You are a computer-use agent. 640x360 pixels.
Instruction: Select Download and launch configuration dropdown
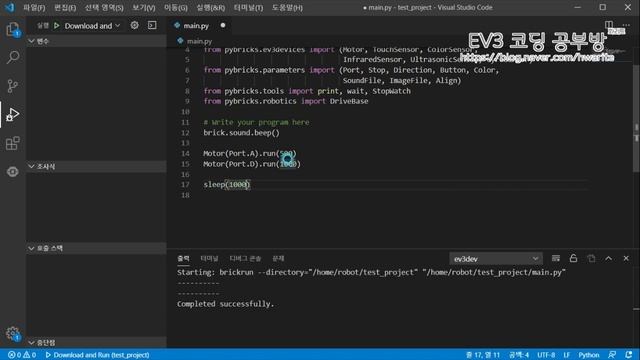click(x=92, y=26)
